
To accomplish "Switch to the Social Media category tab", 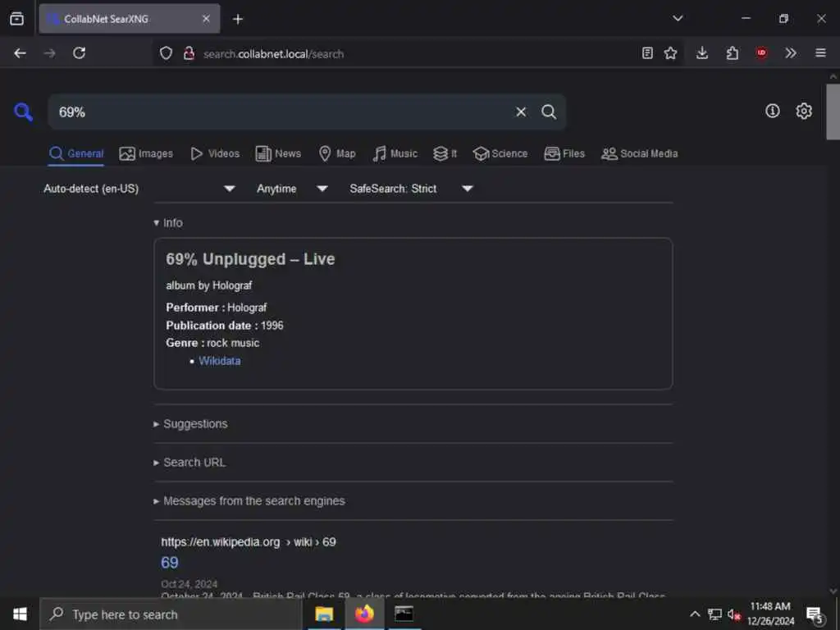I will coord(640,153).
